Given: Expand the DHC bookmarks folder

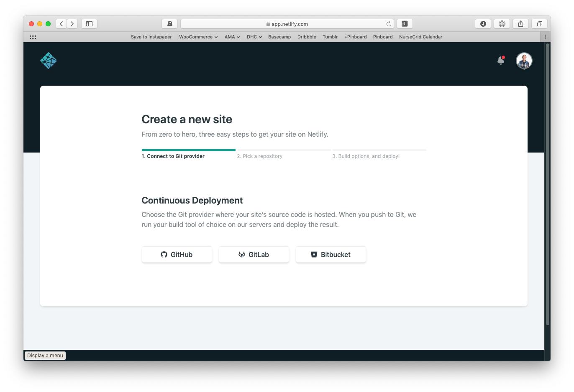Looking at the screenshot, I should coord(254,37).
